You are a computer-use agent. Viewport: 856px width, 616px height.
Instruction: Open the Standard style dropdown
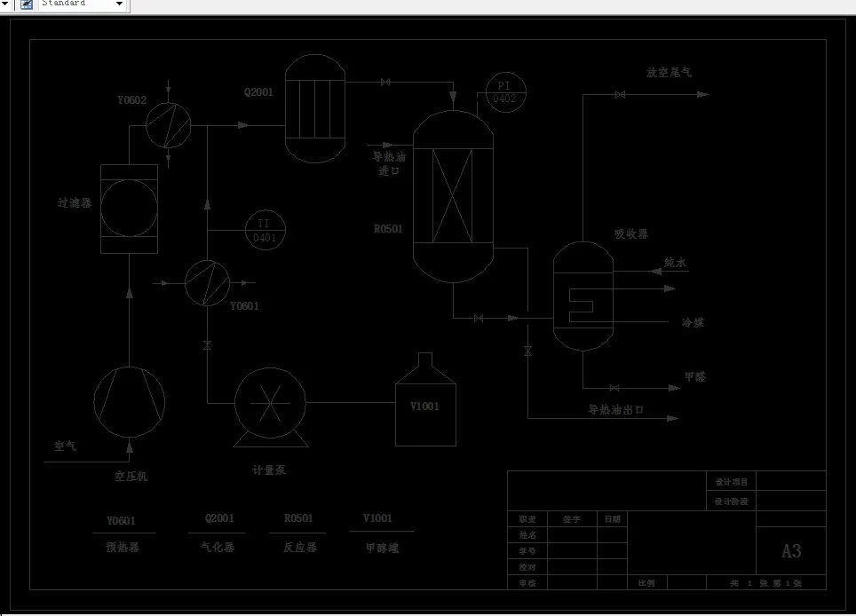click(120, 4)
